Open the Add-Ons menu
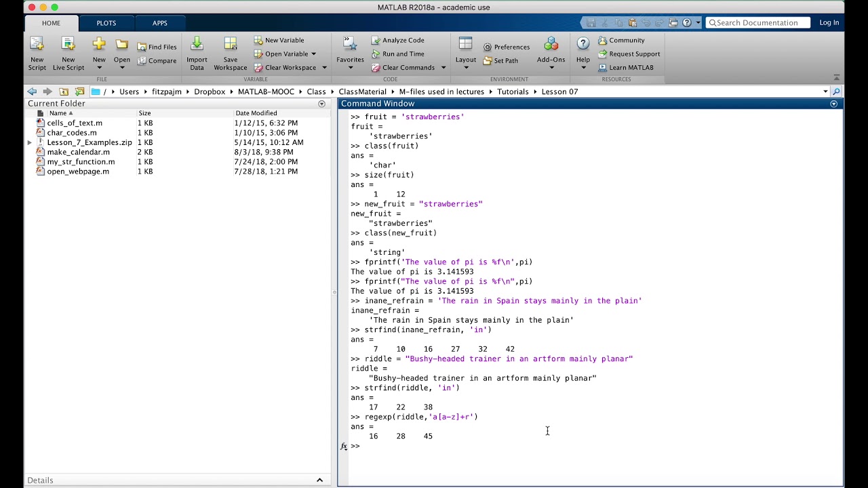The height and width of the screenshot is (488, 868). [551, 54]
